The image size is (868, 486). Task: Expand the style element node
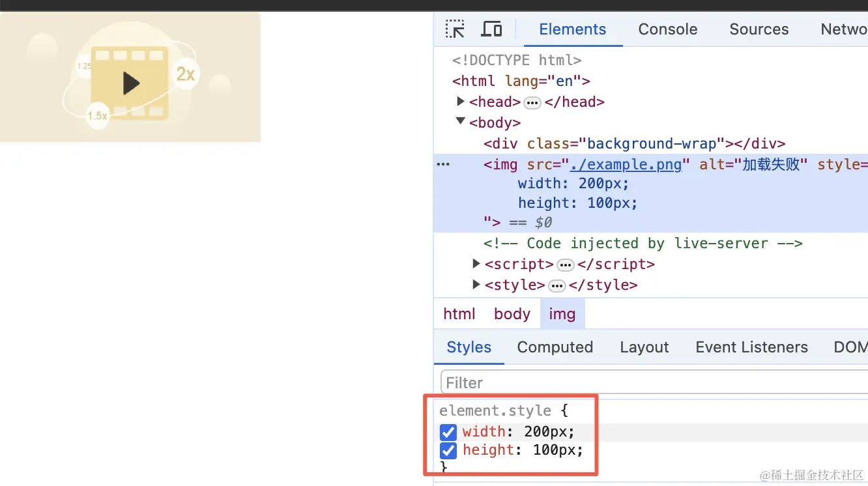coord(476,285)
